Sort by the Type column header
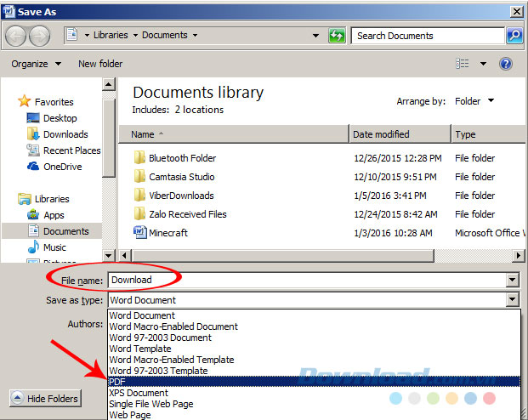 tap(489, 134)
